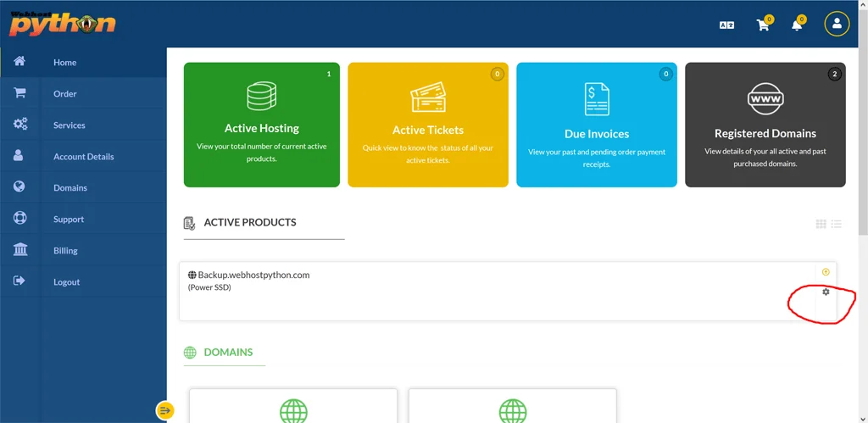The image size is (868, 423).
Task: Switch active products to grid view
Action: tap(821, 225)
